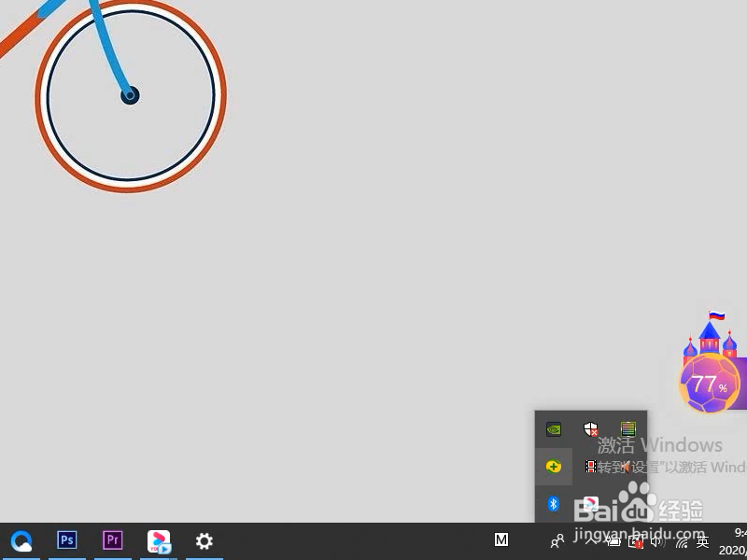Screen dimensions: 747x560
Task: Switch the 英 input language indicator
Action: pos(703,541)
